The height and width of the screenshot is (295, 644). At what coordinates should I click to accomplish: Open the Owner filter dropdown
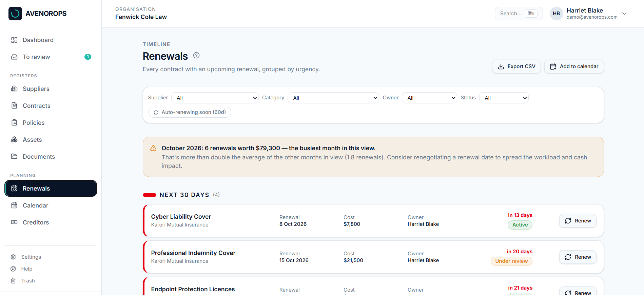[x=430, y=98]
